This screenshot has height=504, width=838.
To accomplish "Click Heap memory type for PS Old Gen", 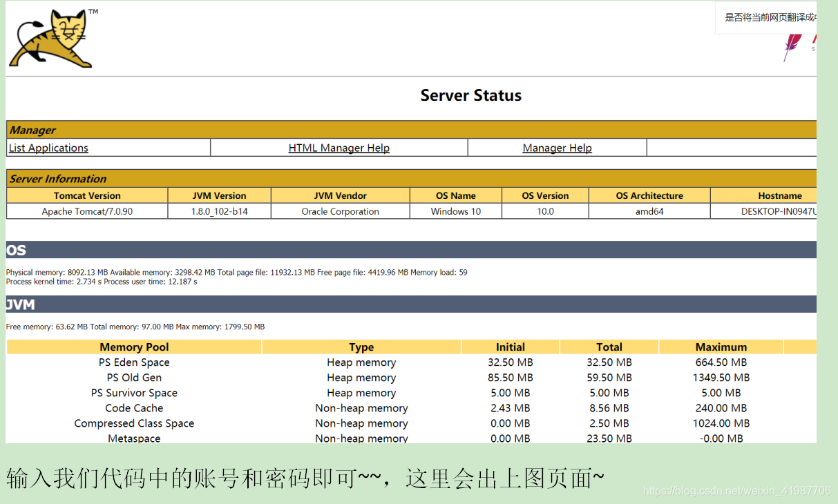I will [x=361, y=378].
